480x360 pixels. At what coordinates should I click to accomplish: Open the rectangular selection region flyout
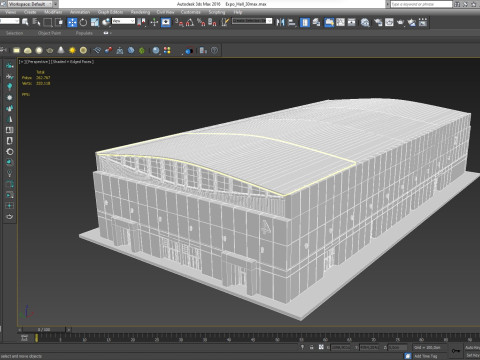point(48,22)
